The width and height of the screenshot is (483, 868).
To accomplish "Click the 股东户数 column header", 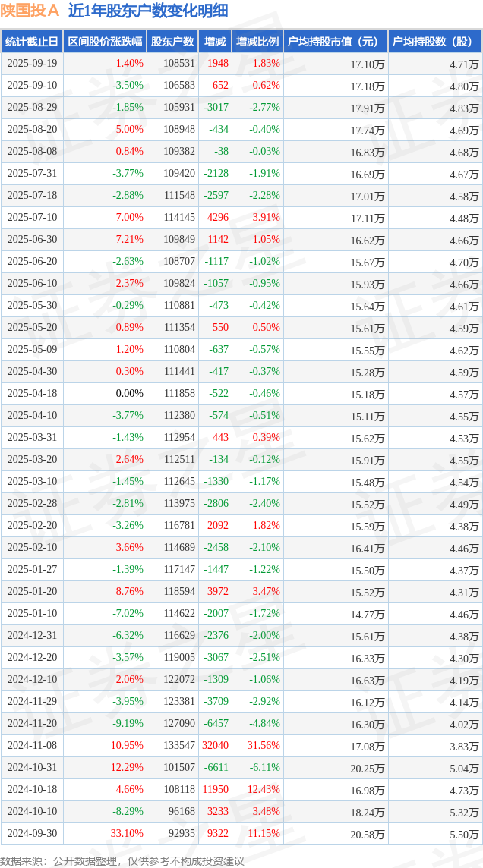I will coord(172,42).
